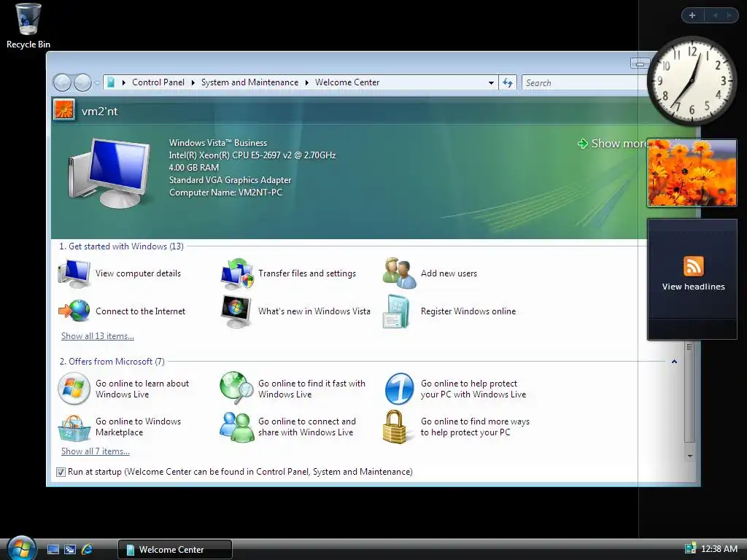747x560 pixels.
Task: Uncheck the Run at startup checkbox
Action: click(61, 472)
